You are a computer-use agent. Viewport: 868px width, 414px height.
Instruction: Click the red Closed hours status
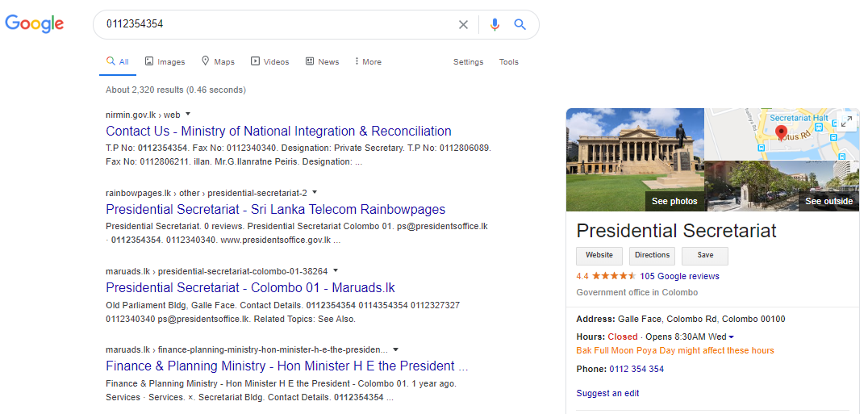(x=623, y=337)
